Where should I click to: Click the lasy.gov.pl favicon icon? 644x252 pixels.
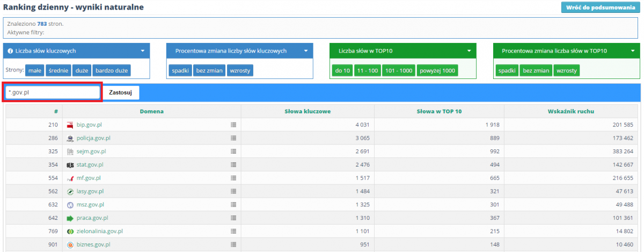[70, 191]
